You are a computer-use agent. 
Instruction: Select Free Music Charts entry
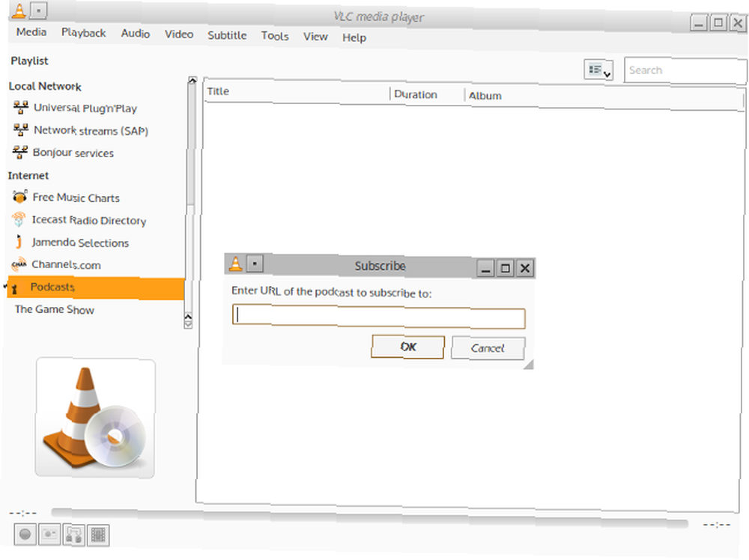click(x=76, y=198)
